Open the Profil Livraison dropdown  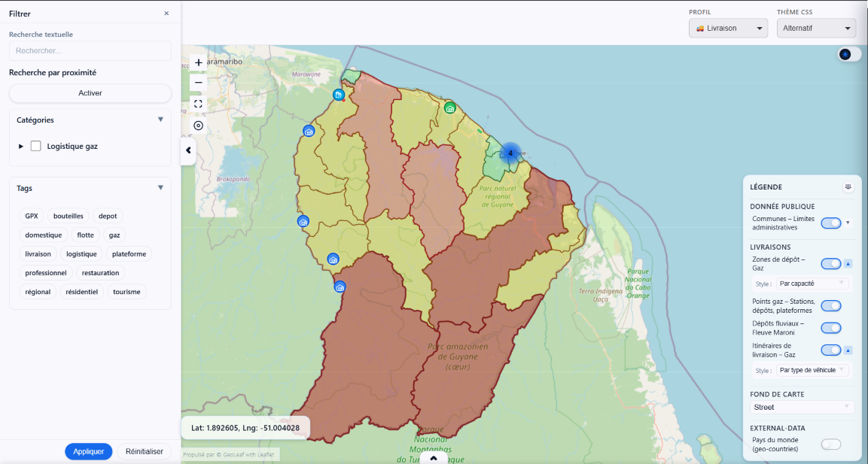(x=727, y=29)
